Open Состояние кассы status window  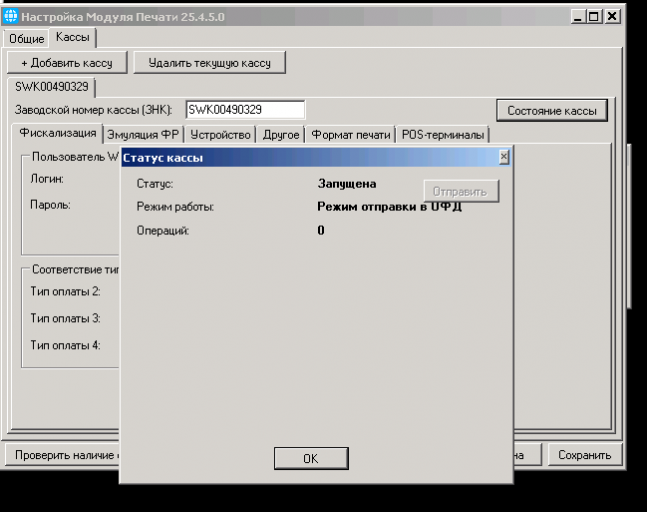tap(552, 111)
